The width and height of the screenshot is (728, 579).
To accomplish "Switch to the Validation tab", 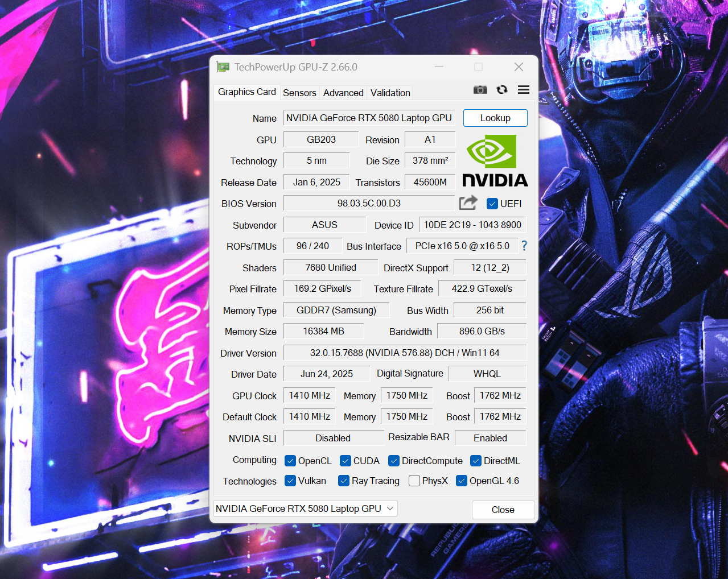I will point(390,93).
